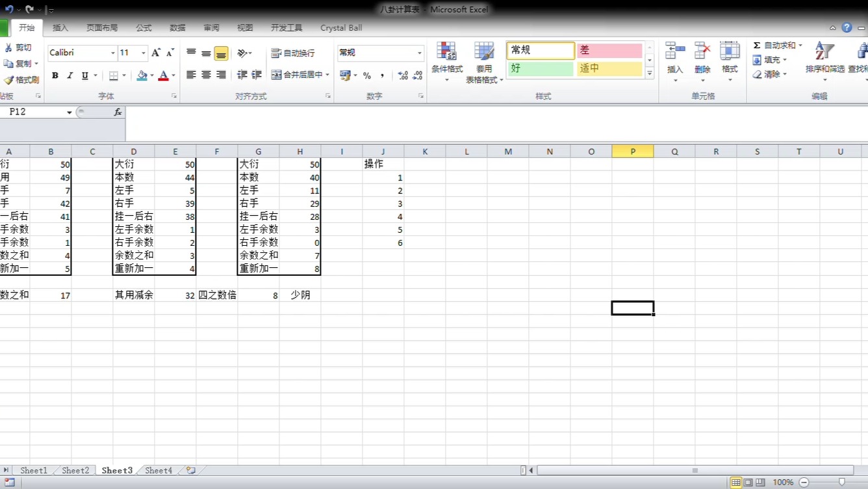The image size is (868, 489).
Task: Toggle Wrap Text (自动换行)
Action: (293, 53)
